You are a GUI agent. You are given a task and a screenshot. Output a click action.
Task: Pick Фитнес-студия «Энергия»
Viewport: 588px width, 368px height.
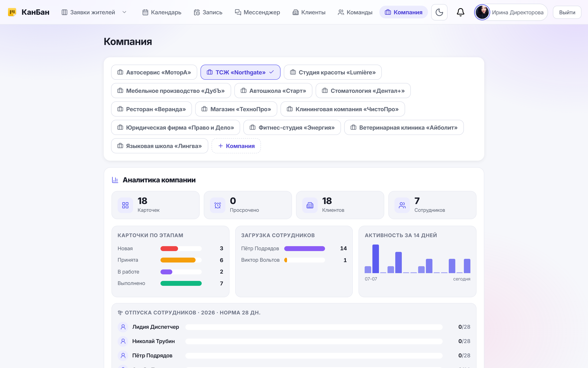[x=292, y=127]
